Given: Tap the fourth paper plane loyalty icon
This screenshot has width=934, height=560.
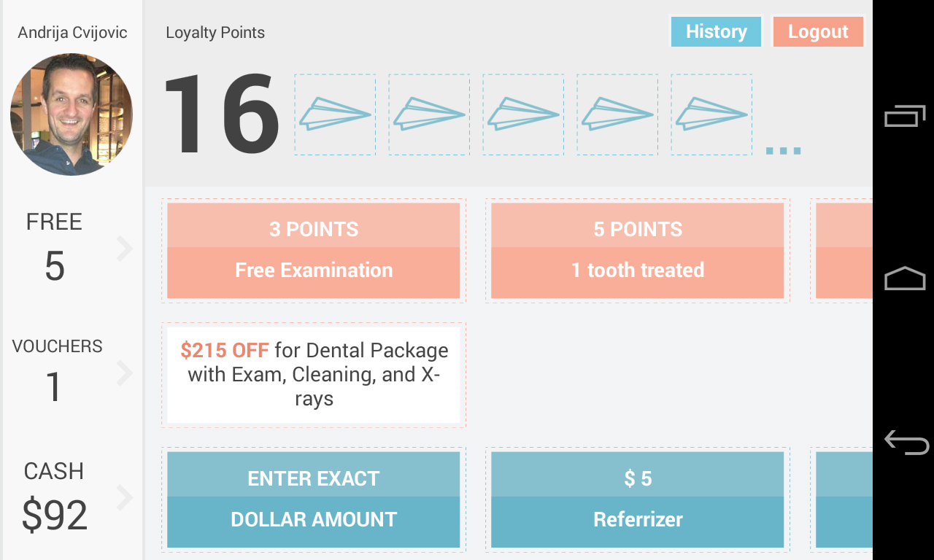Looking at the screenshot, I should click(x=617, y=114).
